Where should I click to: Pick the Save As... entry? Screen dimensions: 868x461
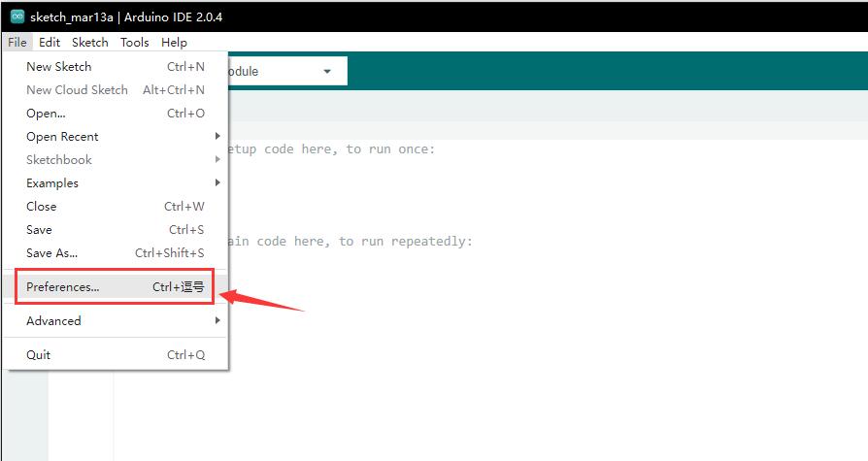(52, 253)
